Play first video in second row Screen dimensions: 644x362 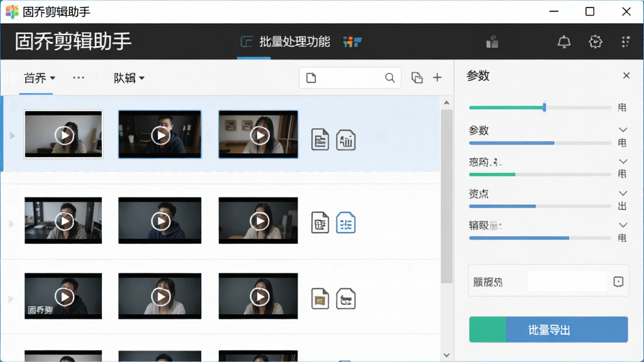tap(64, 221)
